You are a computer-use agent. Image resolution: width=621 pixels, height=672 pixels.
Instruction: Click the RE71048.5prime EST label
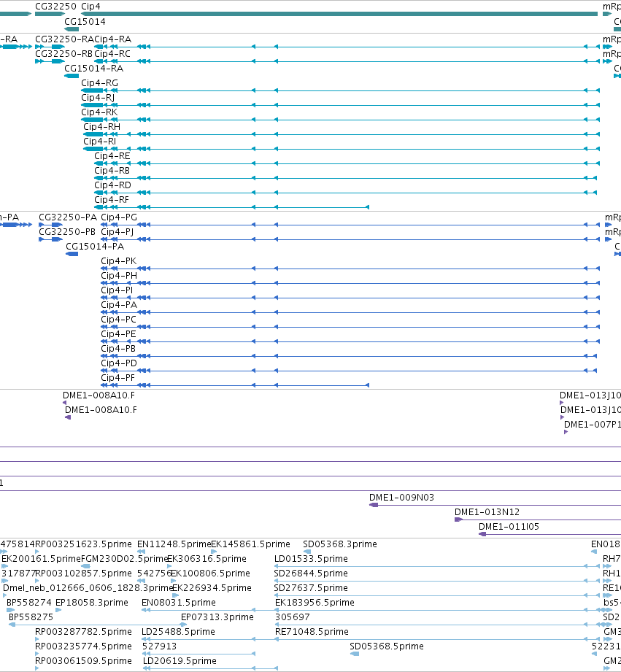[312, 632]
